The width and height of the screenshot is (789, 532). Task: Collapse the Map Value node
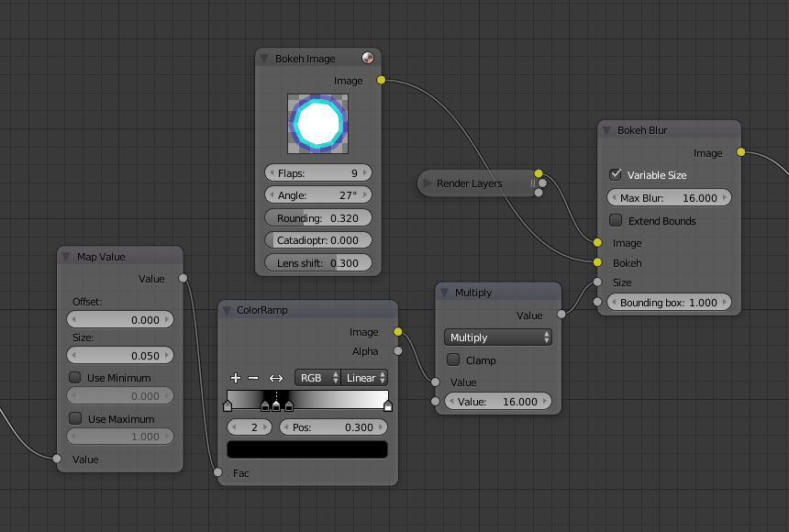coord(66,257)
